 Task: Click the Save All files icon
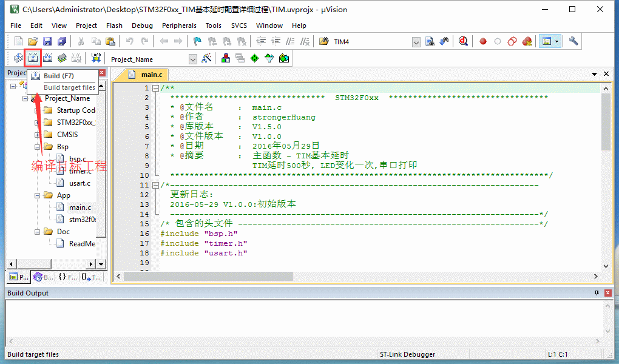point(62,41)
